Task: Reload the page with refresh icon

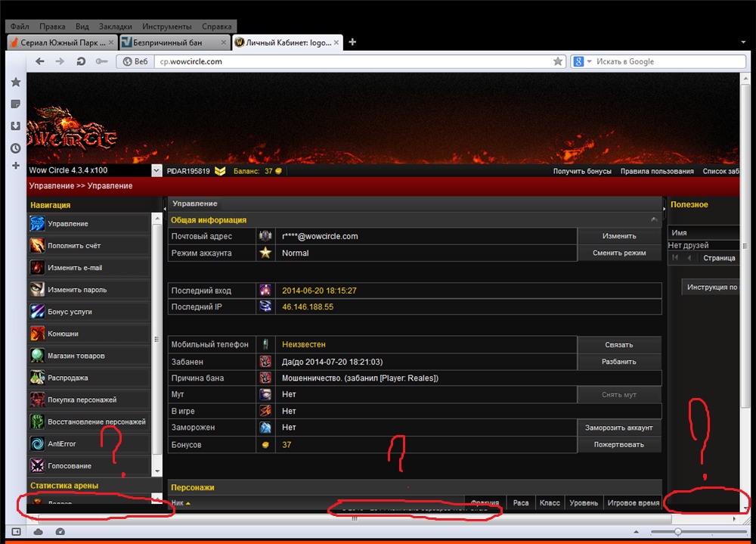Action: [81, 61]
